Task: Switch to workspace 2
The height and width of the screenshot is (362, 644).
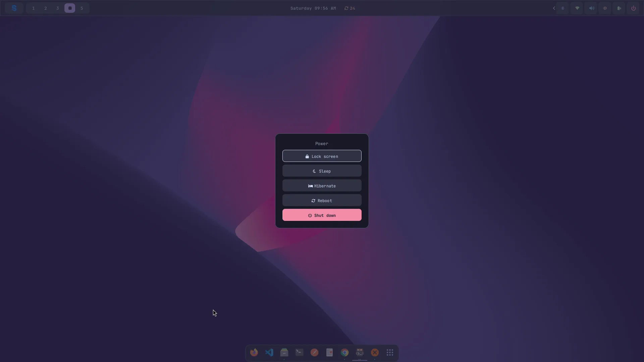Action: point(46,8)
